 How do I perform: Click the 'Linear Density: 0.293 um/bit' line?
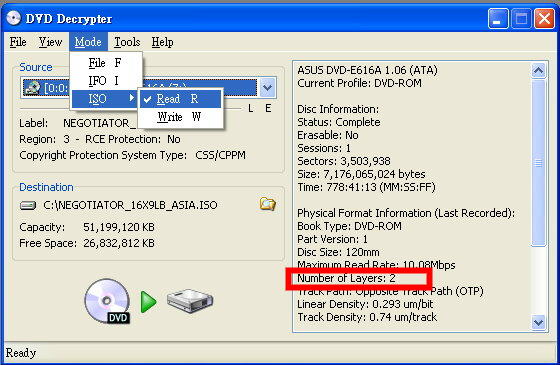pos(365,304)
